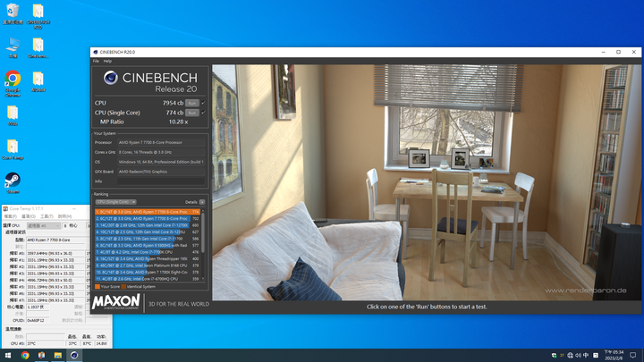Open the first Core Temp menu (F)
Viewport: 644px width, 362px height.
(10, 216)
